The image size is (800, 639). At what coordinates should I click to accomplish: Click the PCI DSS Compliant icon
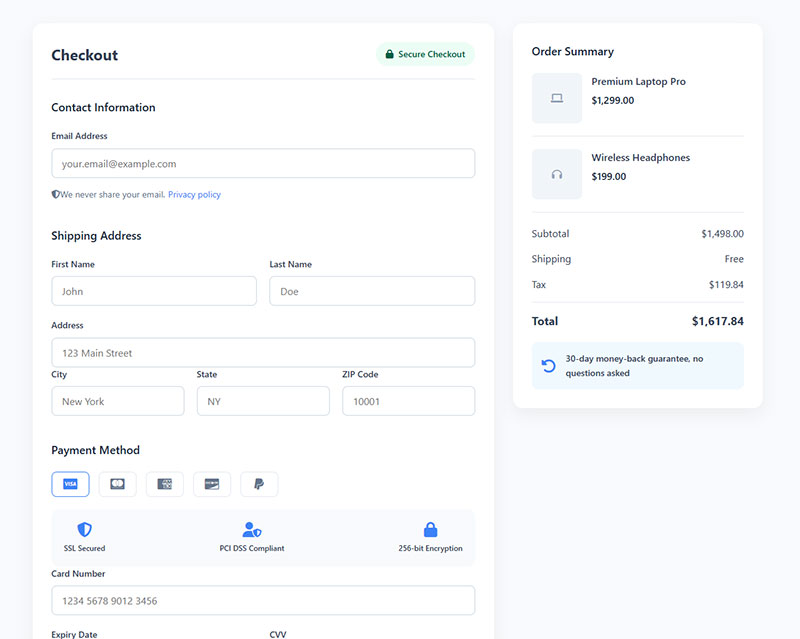pyautogui.click(x=252, y=530)
